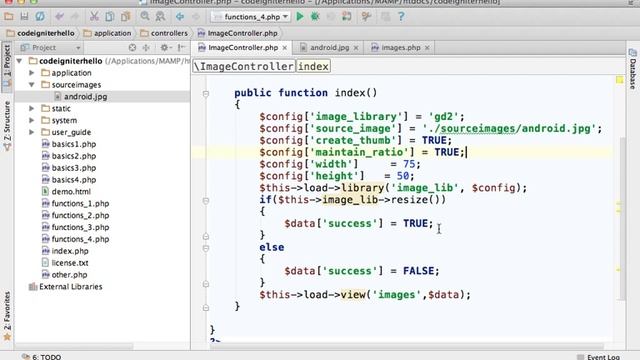The width and height of the screenshot is (640, 360).
Task: Toggle the Database tool window
Action: click(633, 69)
